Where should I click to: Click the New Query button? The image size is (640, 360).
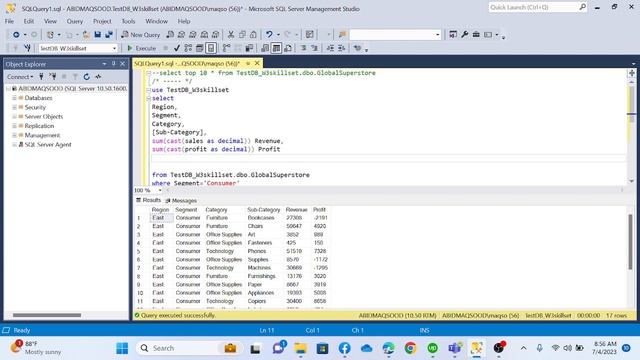[140, 35]
